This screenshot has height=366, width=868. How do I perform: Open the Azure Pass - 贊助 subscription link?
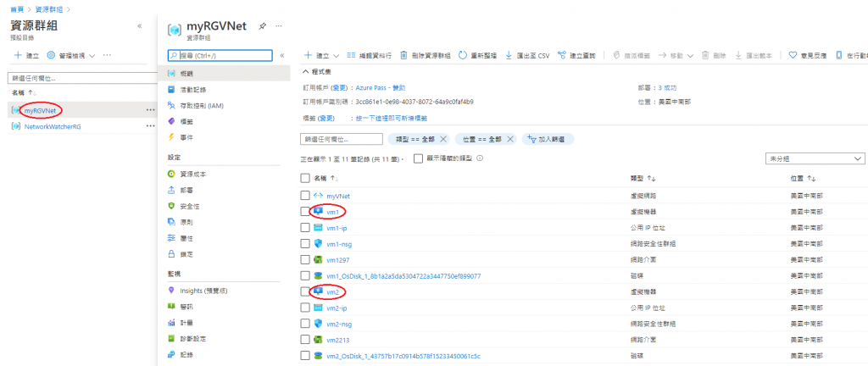tap(381, 88)
